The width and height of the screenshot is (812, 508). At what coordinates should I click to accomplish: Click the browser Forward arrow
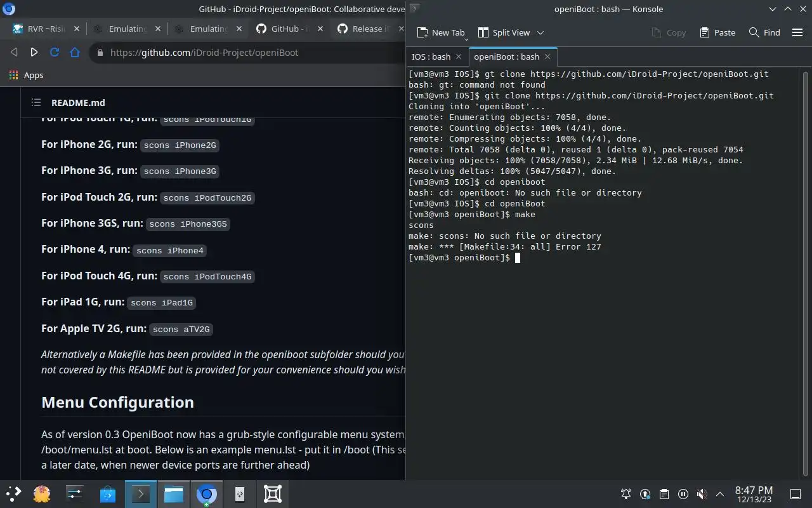click(x=34, y=53)
